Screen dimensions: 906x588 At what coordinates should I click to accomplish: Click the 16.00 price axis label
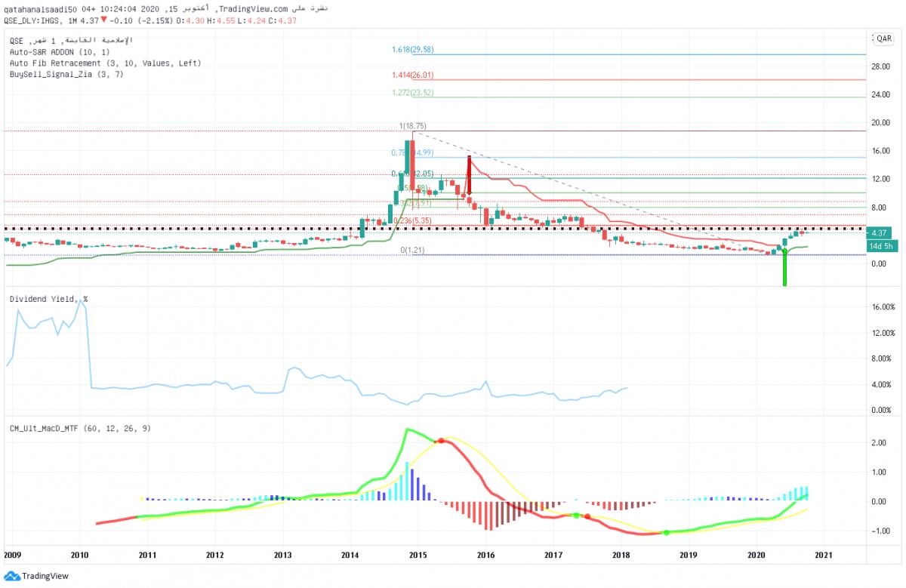coord(880,151)
